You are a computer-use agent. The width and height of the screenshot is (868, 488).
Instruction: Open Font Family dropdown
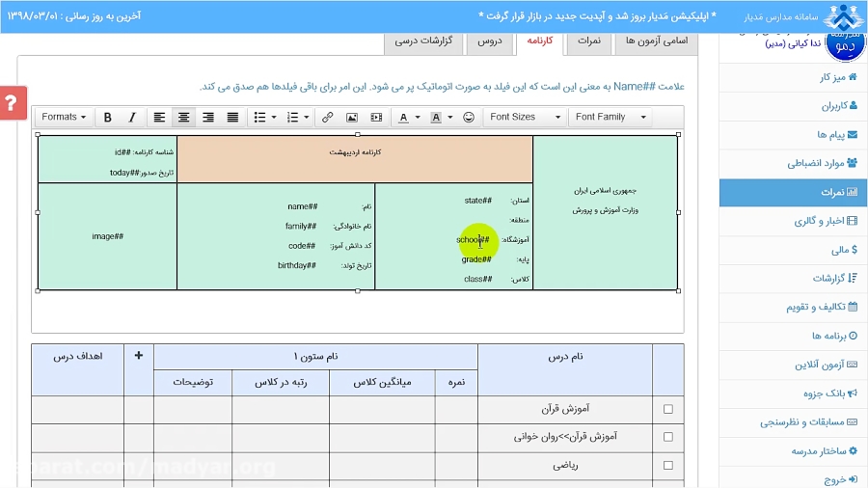point(610,118)
